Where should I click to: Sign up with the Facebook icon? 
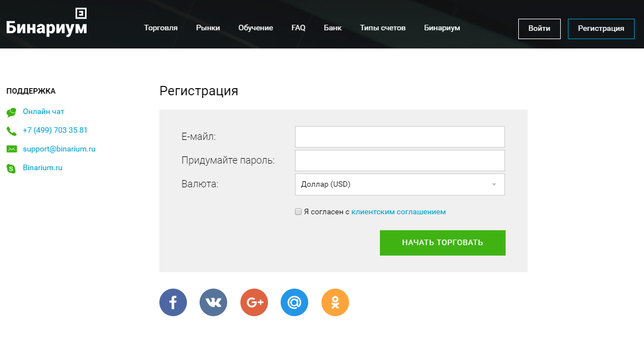coord(173,302)
